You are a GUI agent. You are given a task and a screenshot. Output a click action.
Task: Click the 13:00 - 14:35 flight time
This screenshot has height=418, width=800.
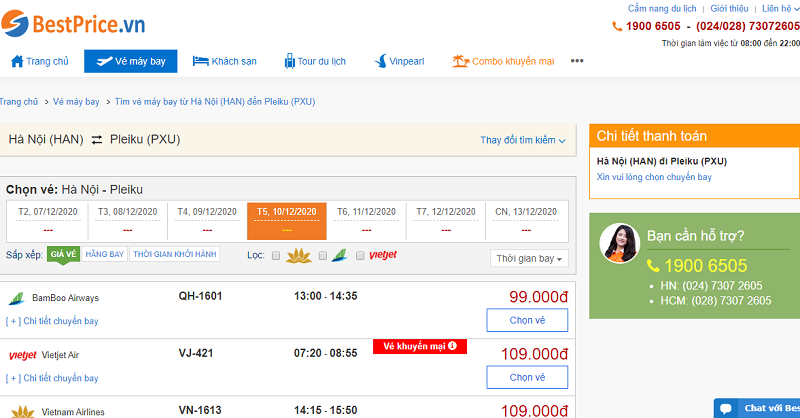point(326,296)
